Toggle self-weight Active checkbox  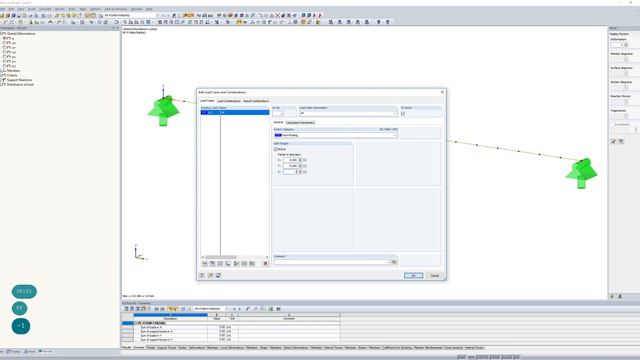276,149
